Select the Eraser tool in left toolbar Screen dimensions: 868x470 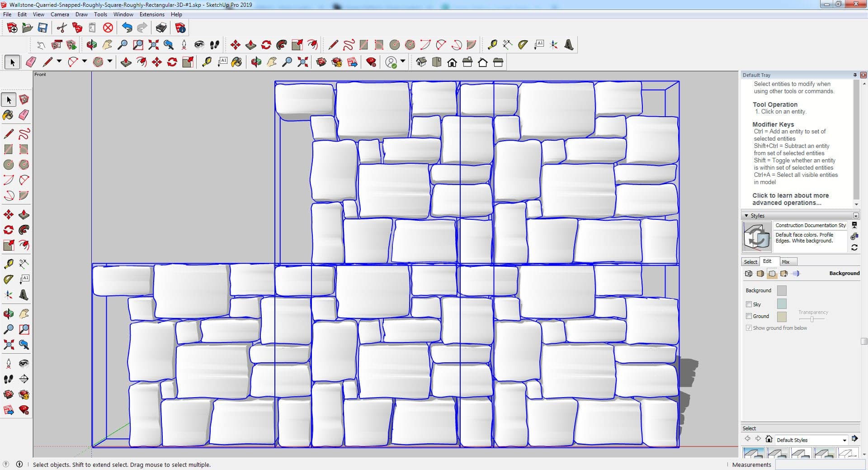24,115
